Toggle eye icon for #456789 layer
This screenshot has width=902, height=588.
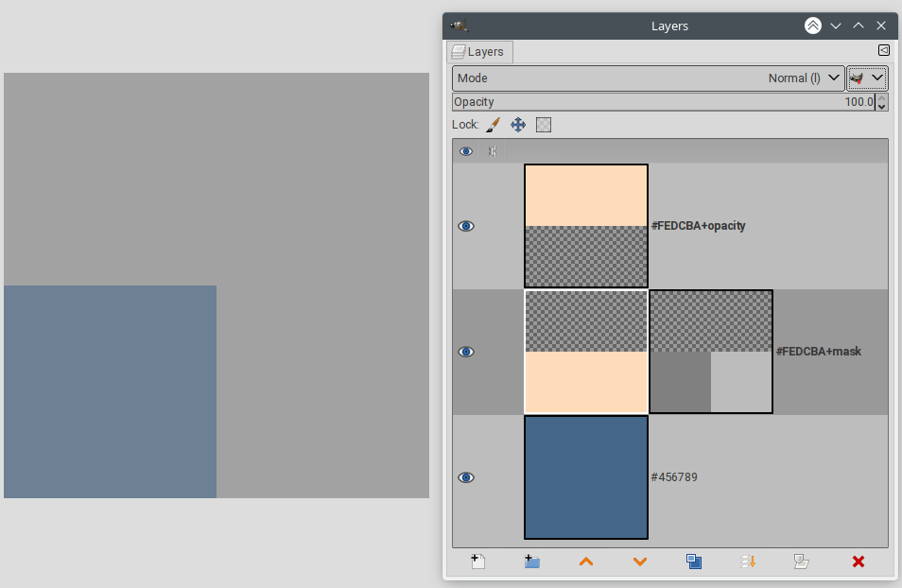tap(466, 477)
